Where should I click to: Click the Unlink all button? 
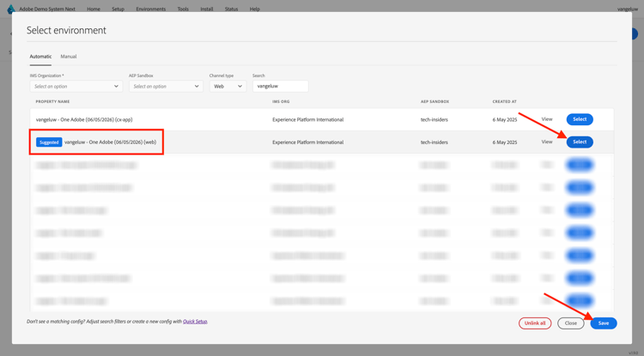click(x=535, y=323)
